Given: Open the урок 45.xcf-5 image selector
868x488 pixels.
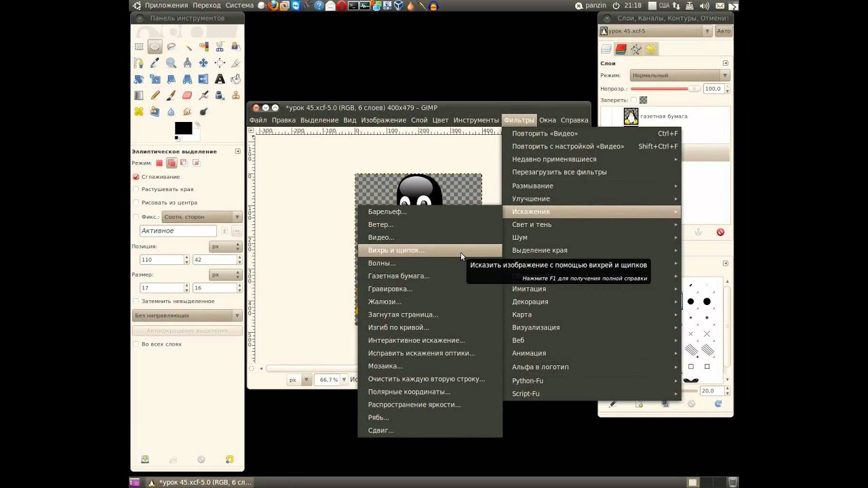Looking at the screenshot, I should pos(655,31).
